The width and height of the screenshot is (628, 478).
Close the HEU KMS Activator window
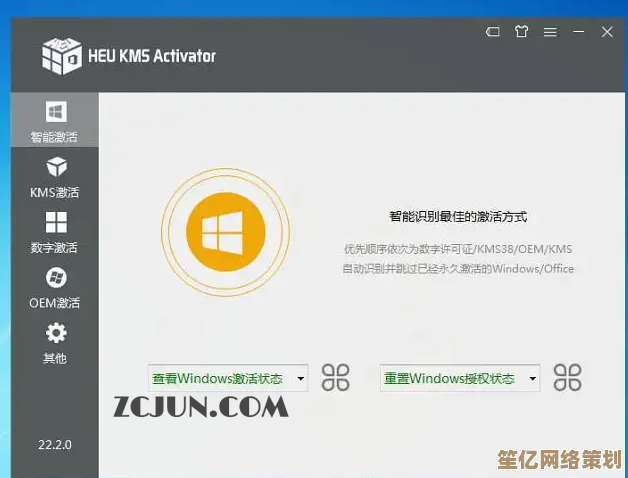pos(606,32)
